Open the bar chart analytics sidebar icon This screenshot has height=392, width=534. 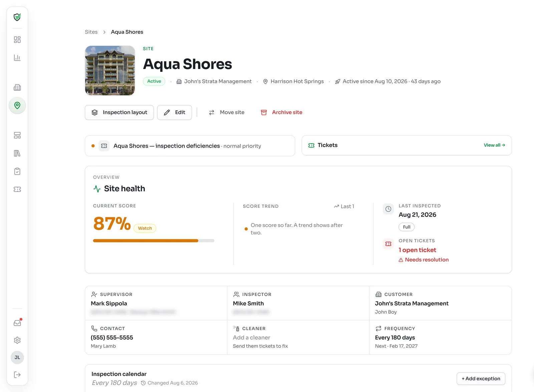(x=17, y=58)
